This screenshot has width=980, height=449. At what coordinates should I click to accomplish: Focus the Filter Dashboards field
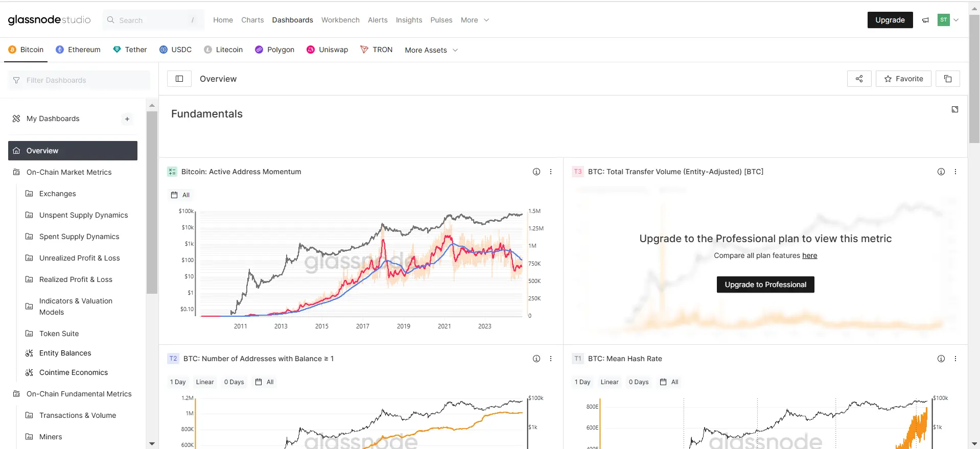click(79, 80)
